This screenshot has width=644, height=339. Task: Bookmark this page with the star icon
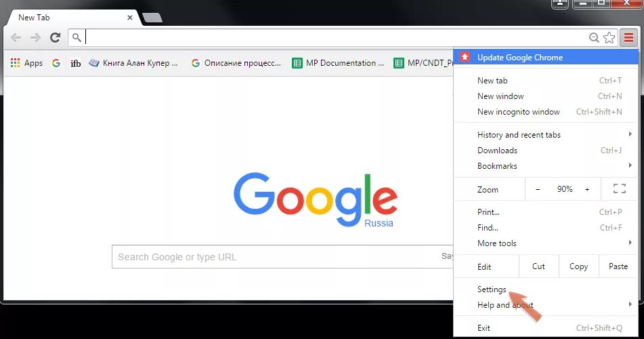tap(609, 37)
